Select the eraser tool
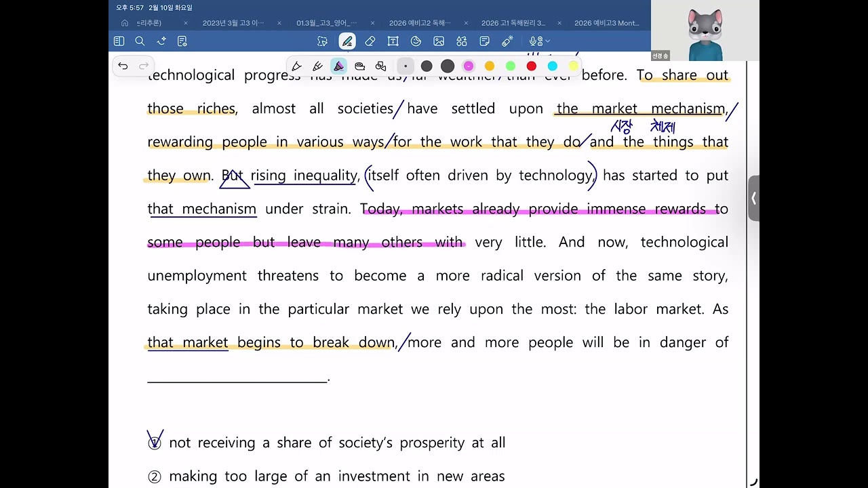The width and height of the screenshot is (868, 488). (x=370, y=41)
